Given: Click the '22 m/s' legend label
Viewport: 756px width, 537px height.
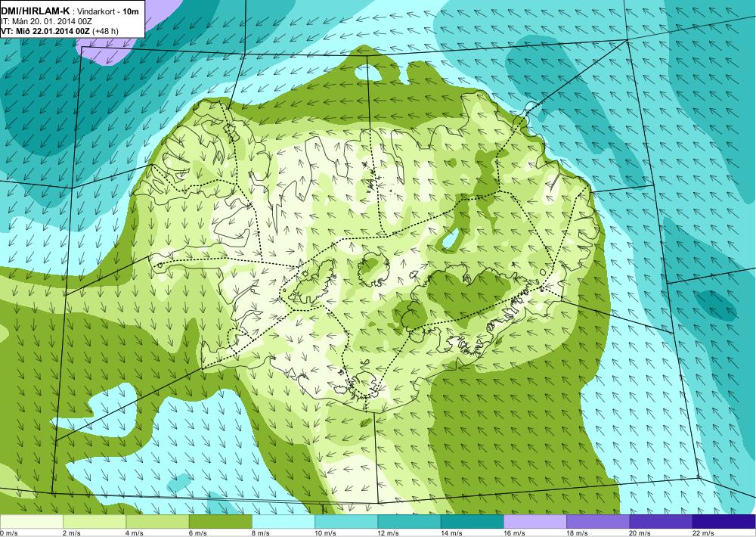Looking at the screenshot, I should coord(703,533).
